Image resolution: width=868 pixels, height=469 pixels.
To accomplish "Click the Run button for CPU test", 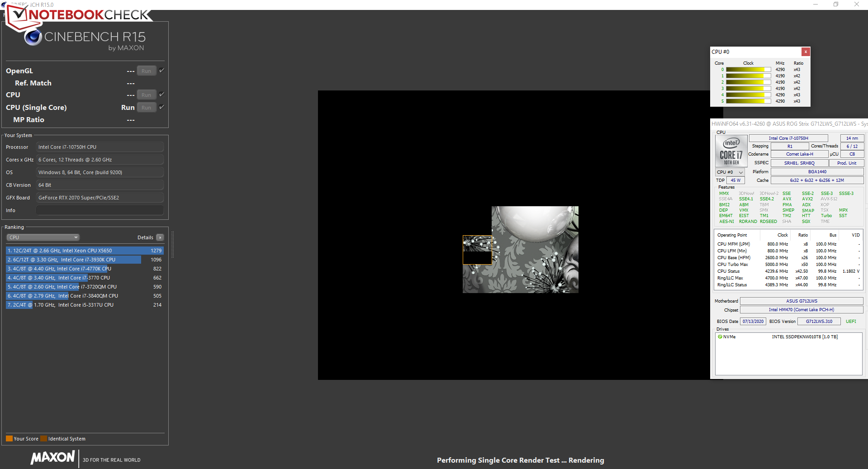I will [x=147, y=95].
